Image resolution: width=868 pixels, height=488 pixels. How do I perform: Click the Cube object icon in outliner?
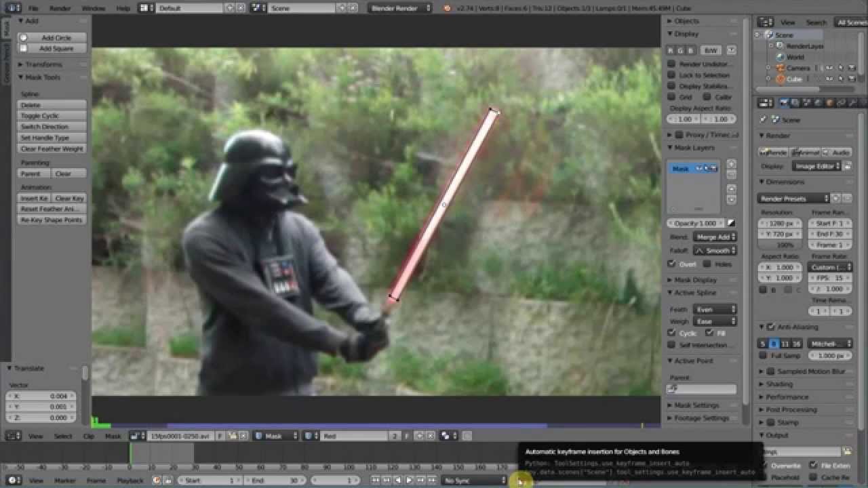click(781, 79)
